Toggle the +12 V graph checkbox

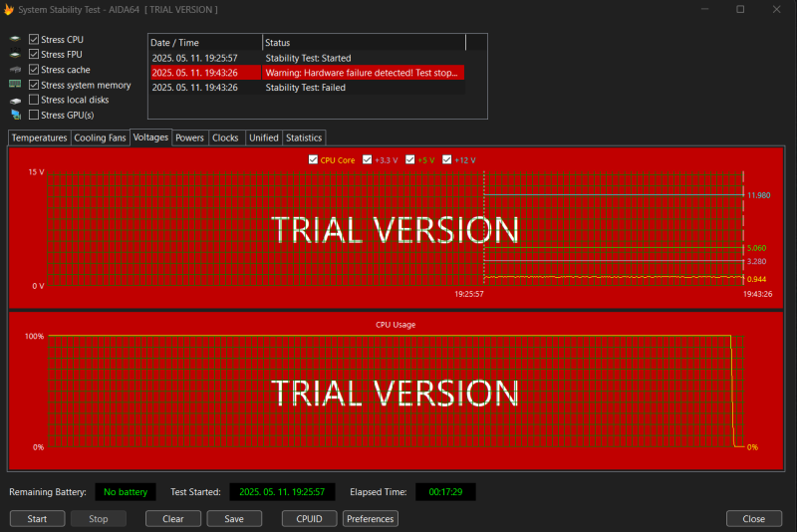446,159
